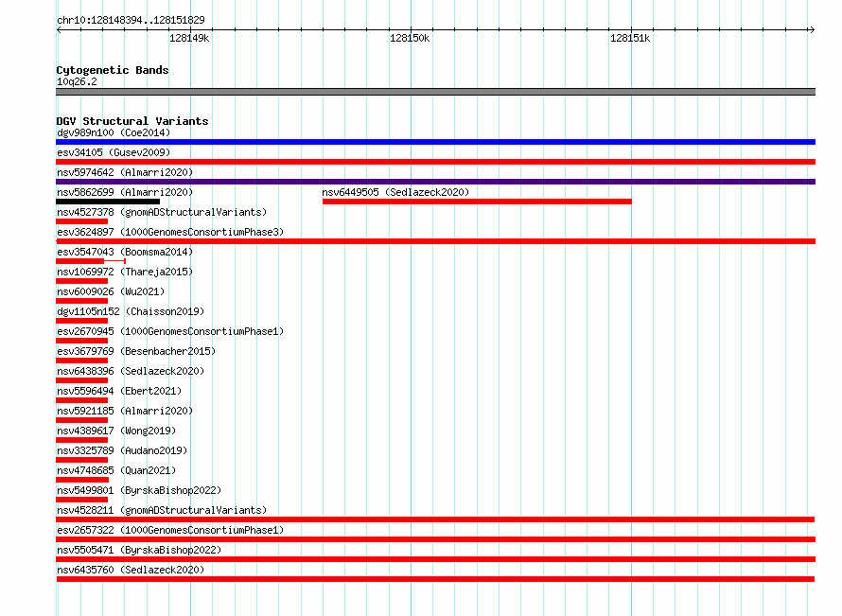The height and width of the screenshot is (616, 842).
Task: Open esv3547043 (Boomsma2014) label
Action: [125, 252]
